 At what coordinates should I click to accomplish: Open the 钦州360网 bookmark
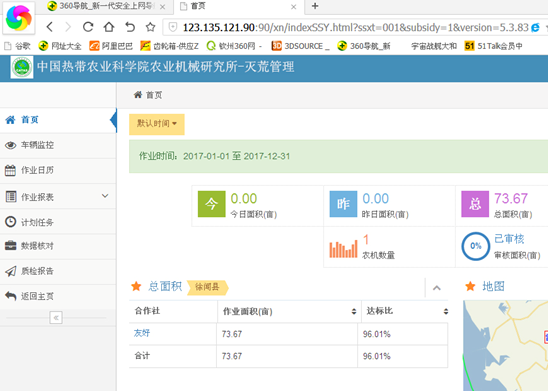(234, 46)
